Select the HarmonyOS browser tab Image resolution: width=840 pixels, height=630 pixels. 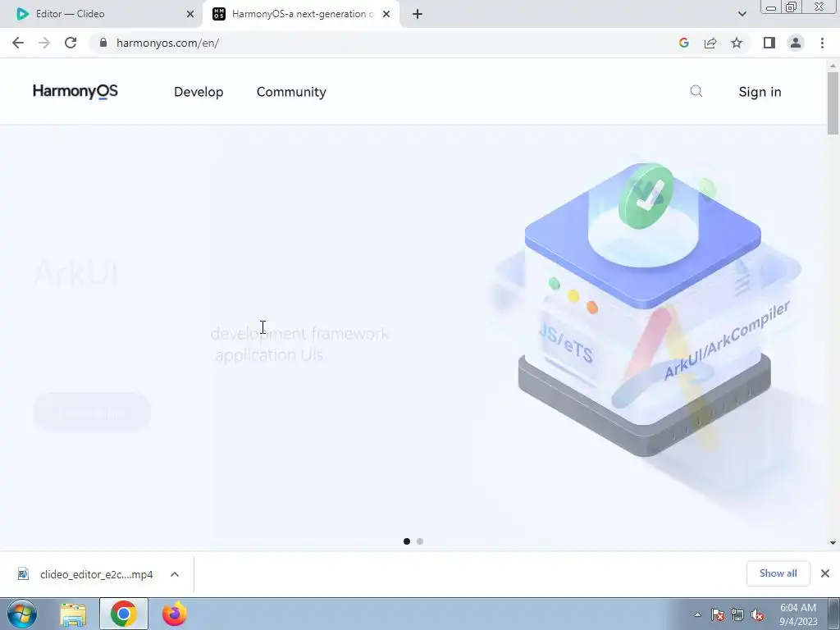click(302, 14)
